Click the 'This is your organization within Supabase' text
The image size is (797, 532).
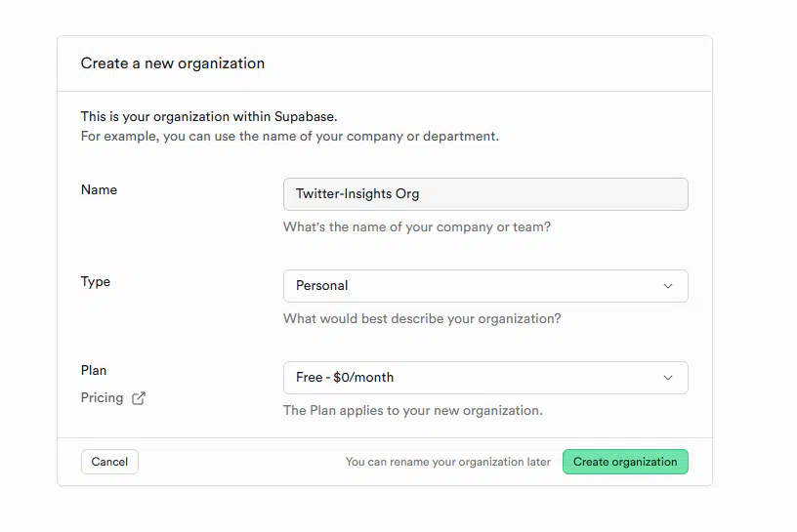pyautogui.click(x=209, y=117)
